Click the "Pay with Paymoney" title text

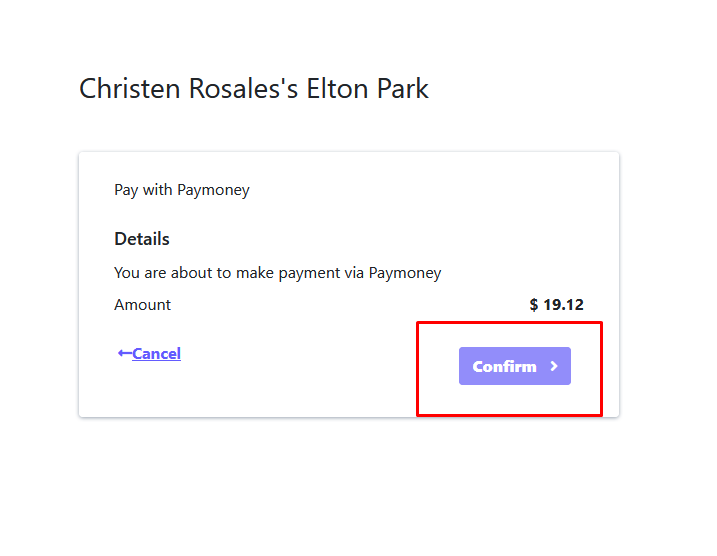(x=182, y=190)
